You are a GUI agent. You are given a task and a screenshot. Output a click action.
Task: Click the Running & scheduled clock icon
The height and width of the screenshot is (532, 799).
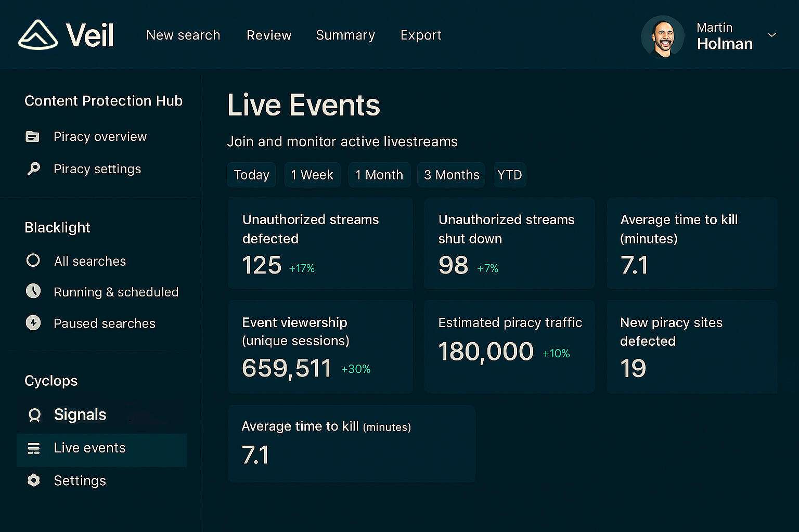point(33,291)
